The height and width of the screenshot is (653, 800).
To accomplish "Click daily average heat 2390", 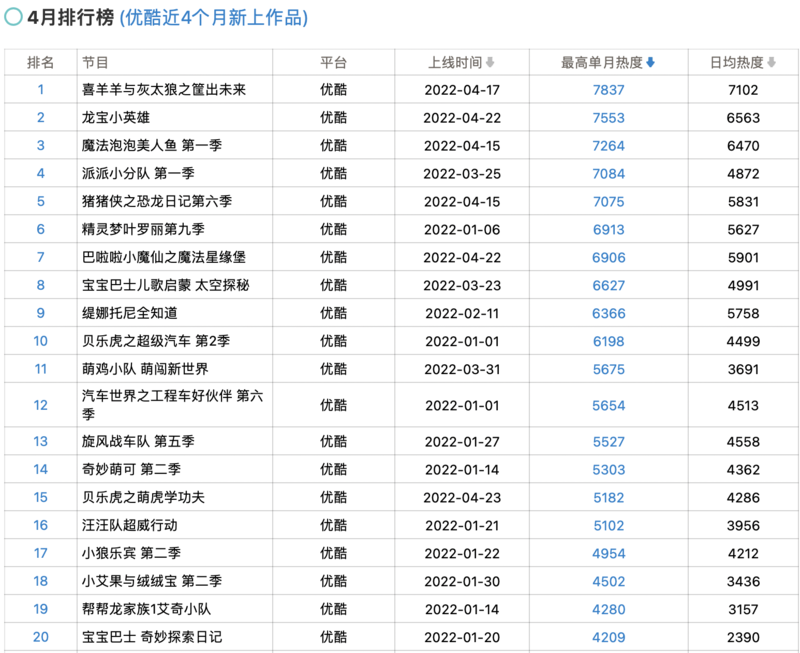I will click(743, 637).
